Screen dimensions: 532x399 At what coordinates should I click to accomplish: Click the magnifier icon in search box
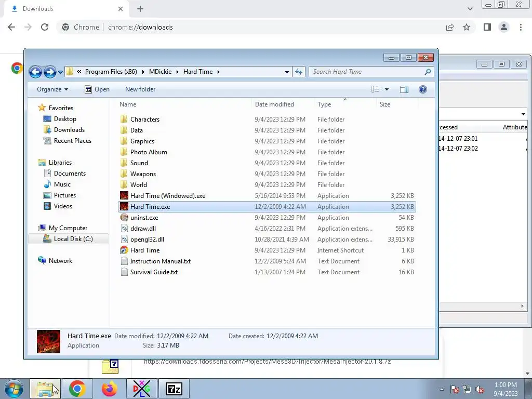[x=428, y=72]
